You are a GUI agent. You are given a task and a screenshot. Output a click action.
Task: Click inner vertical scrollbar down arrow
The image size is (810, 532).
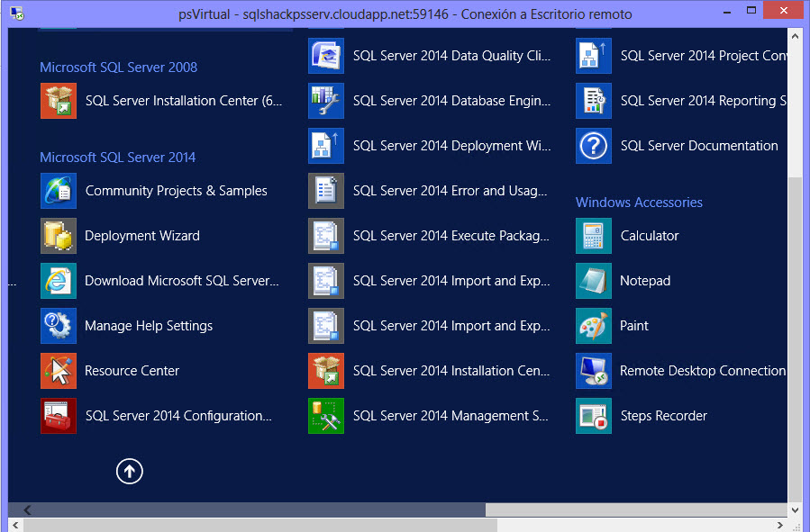coord(795,509)
